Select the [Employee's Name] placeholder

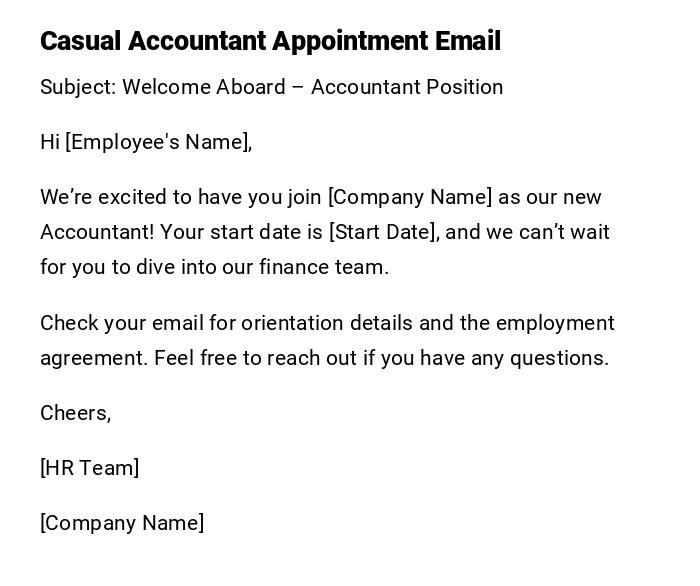(158, 142)
